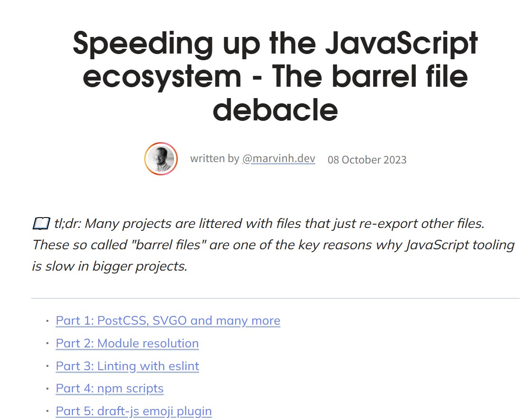The height and width of the screenshot is (418, 532).
Task: Open Part 1: PostCSS, SVGO and many more
Action: click(x=168, y=321)
